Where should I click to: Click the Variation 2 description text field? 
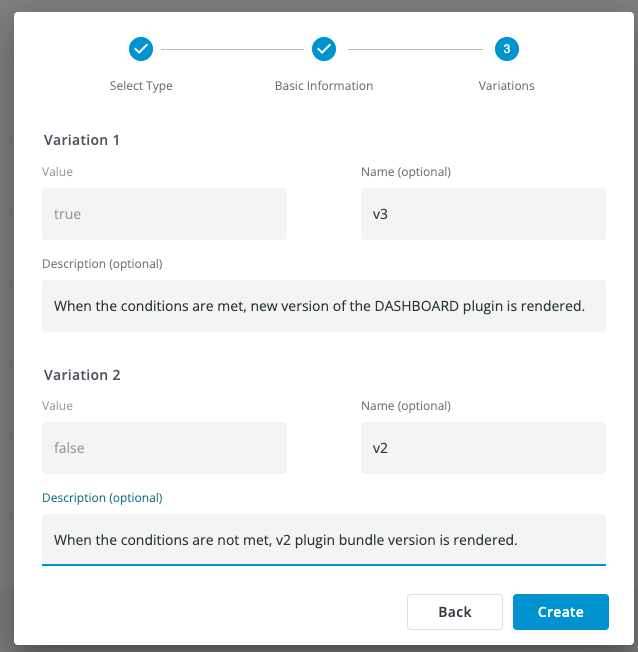323,540
